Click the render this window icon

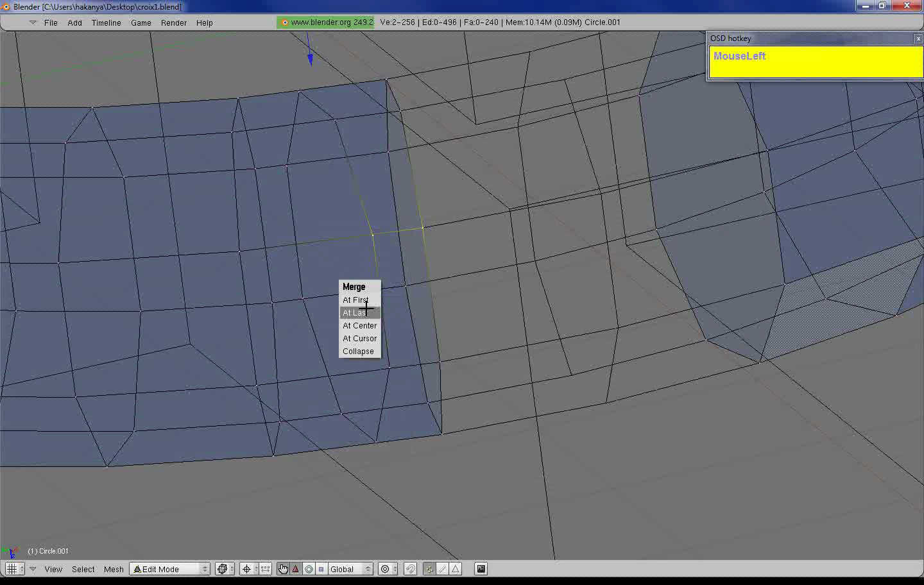(x=481, y=569)
